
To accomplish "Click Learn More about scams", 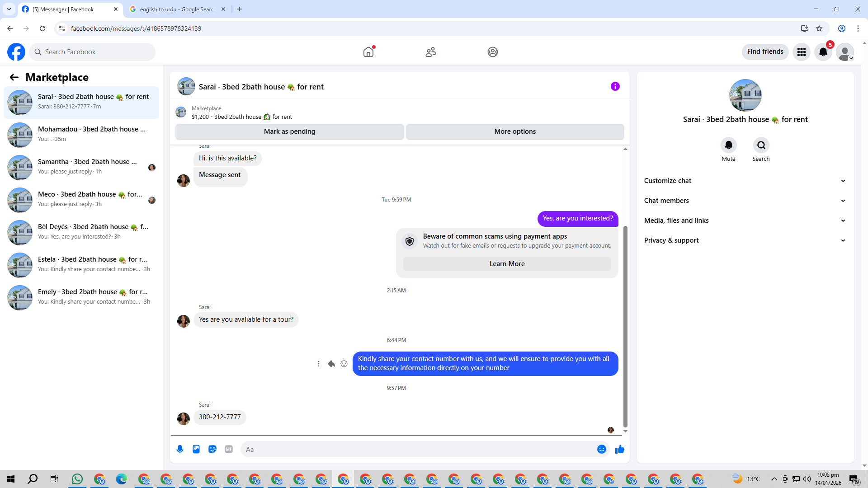I will 507,264.
